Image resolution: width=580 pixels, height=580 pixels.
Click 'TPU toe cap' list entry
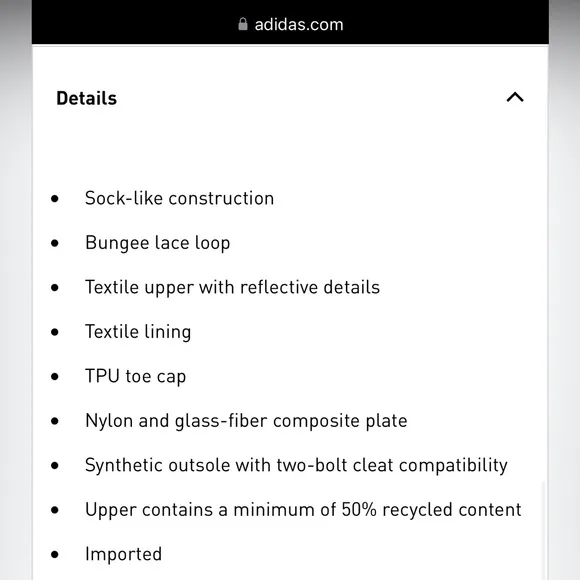point(135,377)
